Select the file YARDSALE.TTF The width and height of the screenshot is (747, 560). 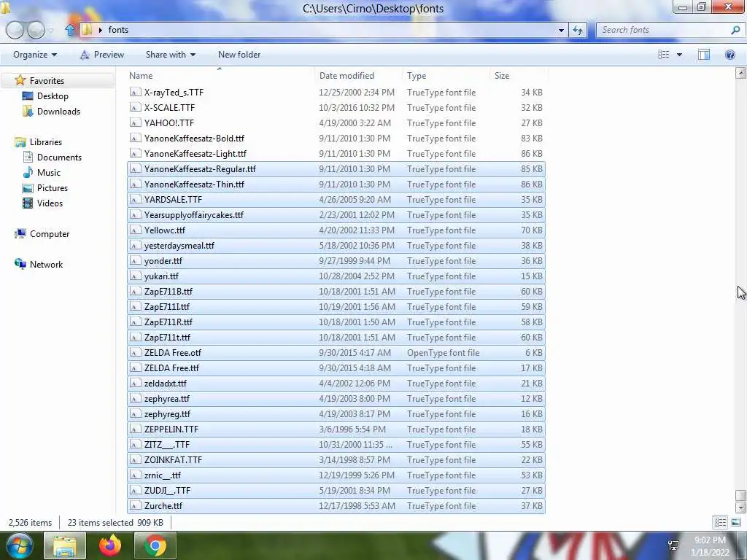coord(336,200)
